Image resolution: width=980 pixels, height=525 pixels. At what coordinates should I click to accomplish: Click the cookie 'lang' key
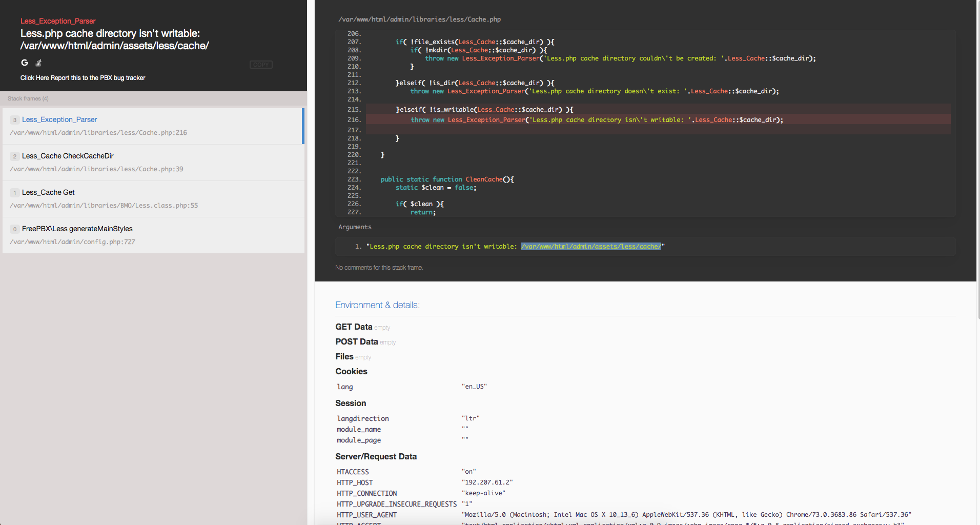tap(345, 387)
